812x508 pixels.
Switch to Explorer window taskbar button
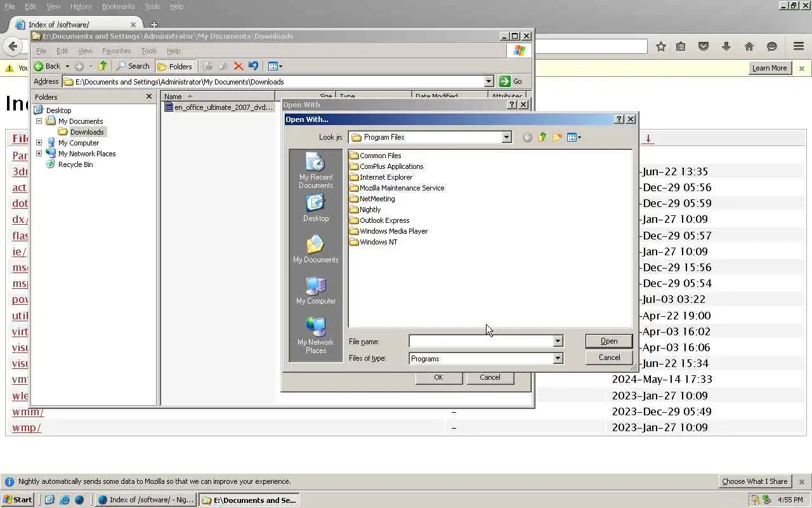click(x=249, y=500)
